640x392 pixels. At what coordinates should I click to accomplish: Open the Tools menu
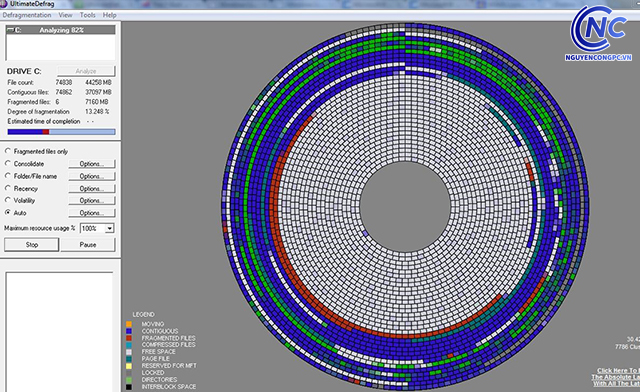(x=87, y=15)
